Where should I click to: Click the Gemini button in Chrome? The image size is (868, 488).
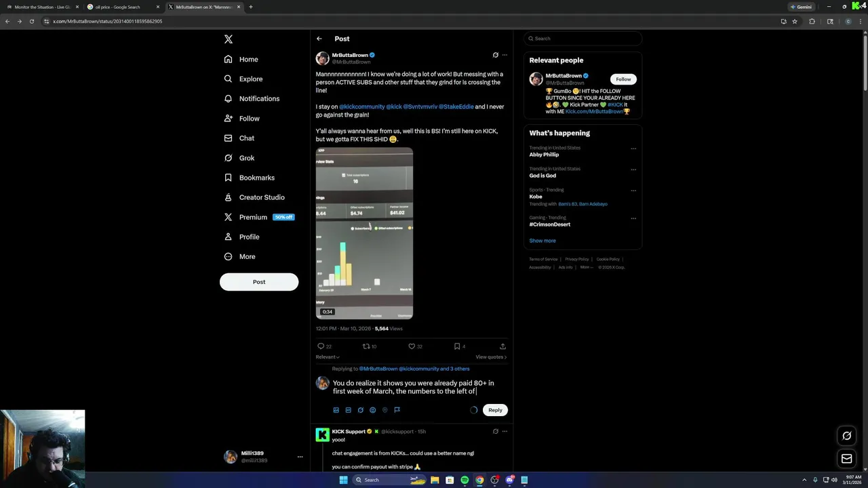tap(801, 7)
